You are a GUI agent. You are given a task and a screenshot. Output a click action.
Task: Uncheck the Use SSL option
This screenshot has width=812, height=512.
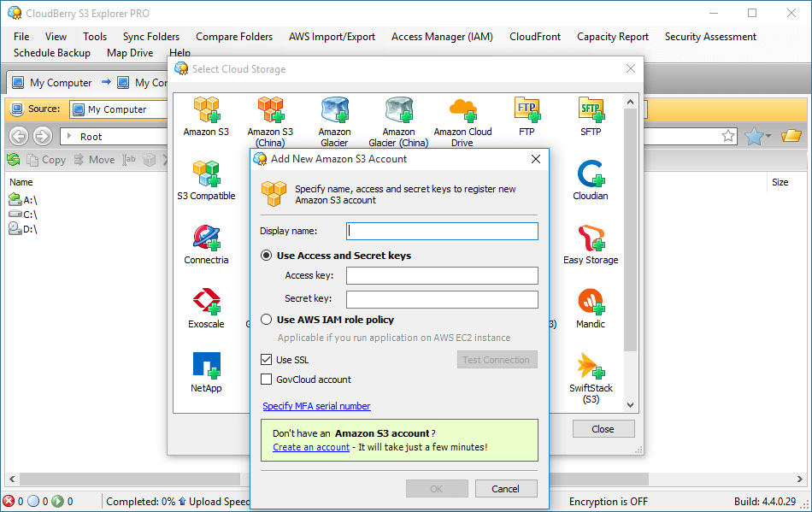pos(267,360)
